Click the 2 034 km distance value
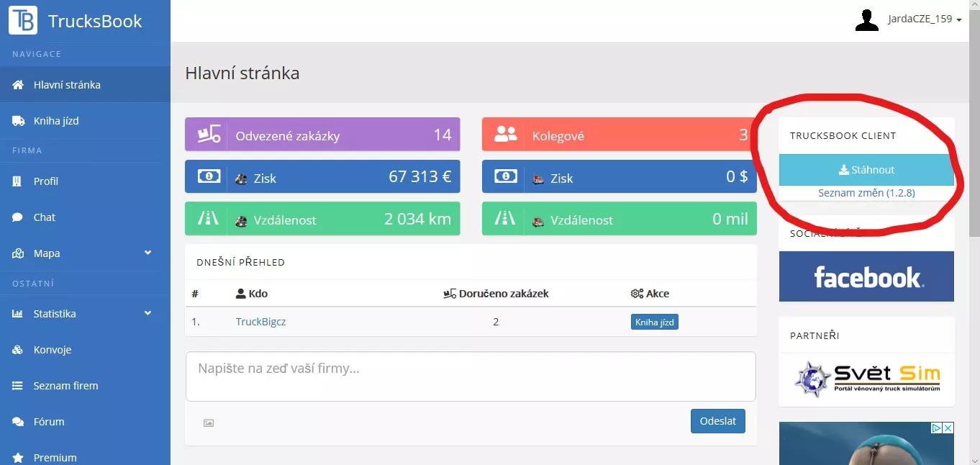980x465 pixels. [417, 219]
